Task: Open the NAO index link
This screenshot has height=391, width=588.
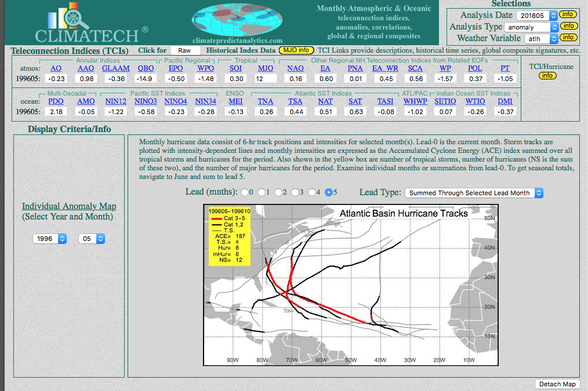Action: tap(295, 68)
